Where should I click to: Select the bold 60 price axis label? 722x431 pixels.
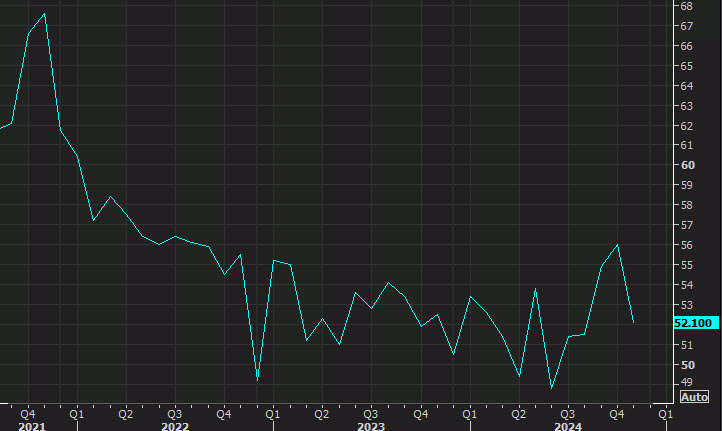tap(687, 165)
